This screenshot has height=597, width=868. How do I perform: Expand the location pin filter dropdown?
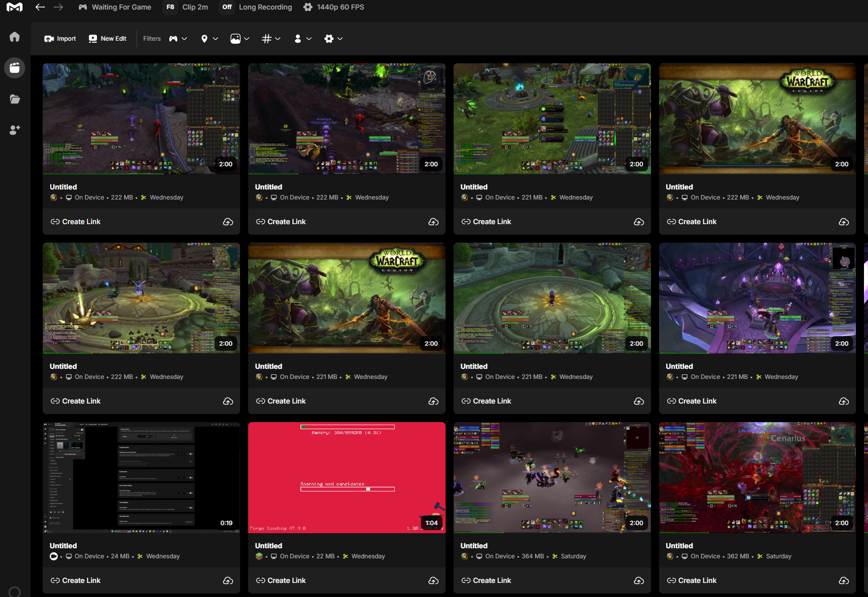coord(209,39)
